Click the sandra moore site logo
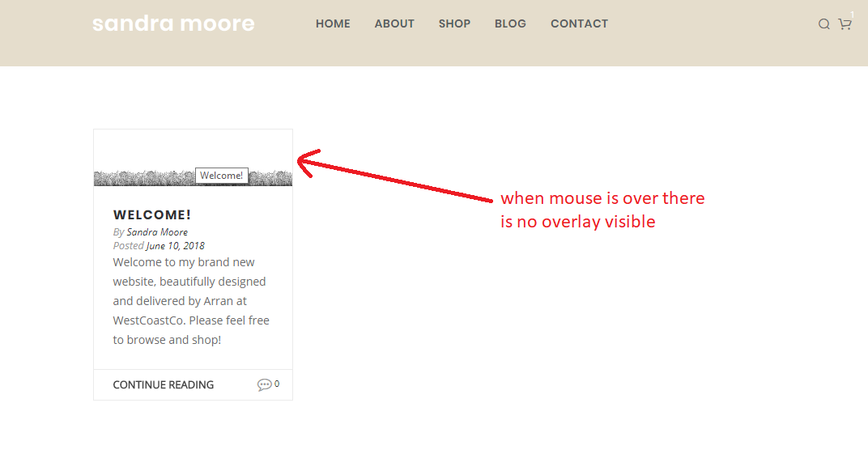Viewport: 868px width, 454px height. (x=173, y=23)
